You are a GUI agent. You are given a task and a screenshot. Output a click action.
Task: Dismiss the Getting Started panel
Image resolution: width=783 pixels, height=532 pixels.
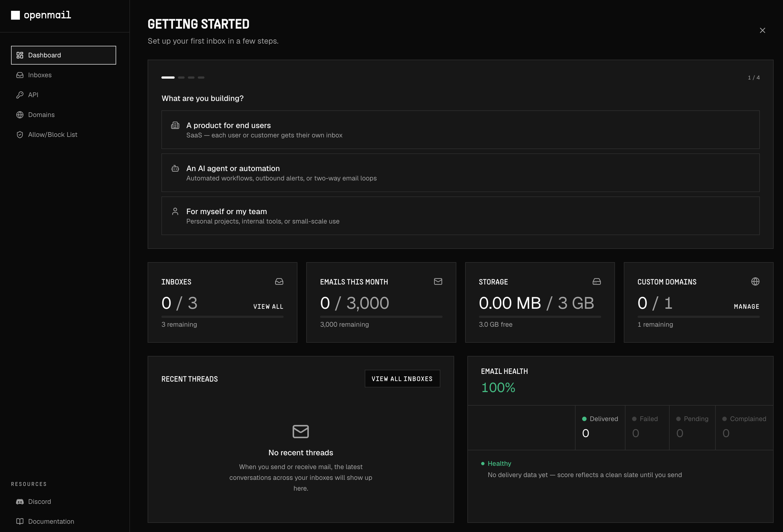pyautogui.click(x=762, y=30)
